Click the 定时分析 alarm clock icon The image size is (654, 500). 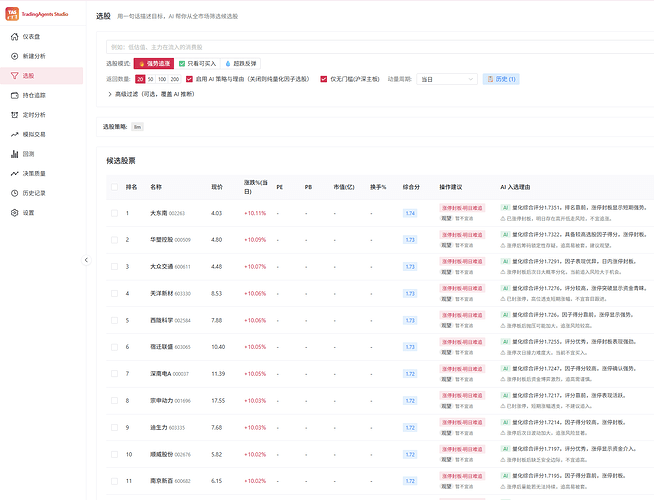15,115
